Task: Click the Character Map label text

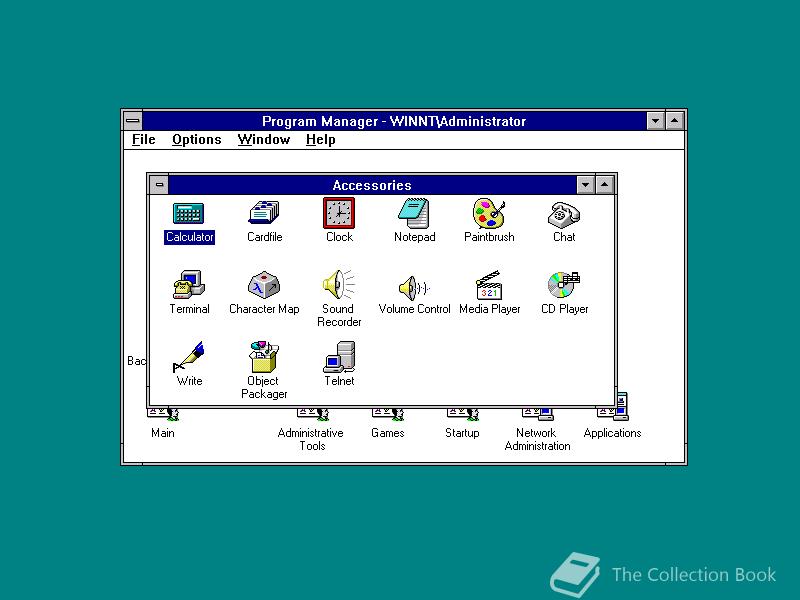Action: [264, 309]
